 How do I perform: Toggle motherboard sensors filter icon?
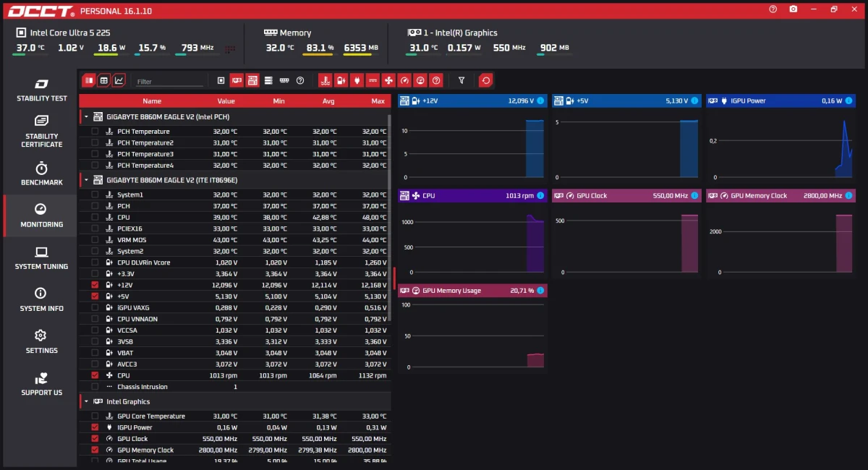(x=252, y=80)
